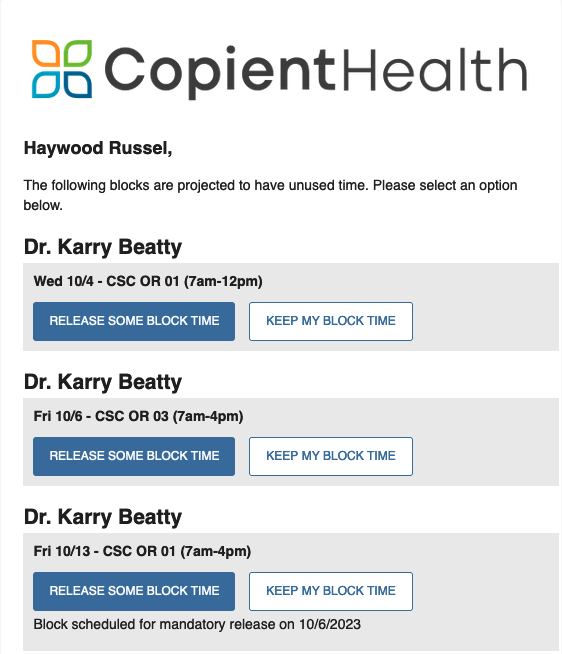Keep my block time for Wed 10/4
Image resolution: width=562 pixels, height=654 pixels.
coord(331,321)
